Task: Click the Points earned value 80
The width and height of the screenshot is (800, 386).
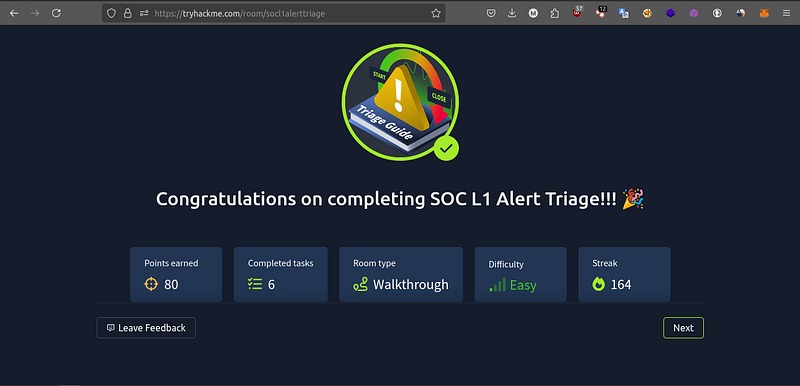Action: coord(171,285)
